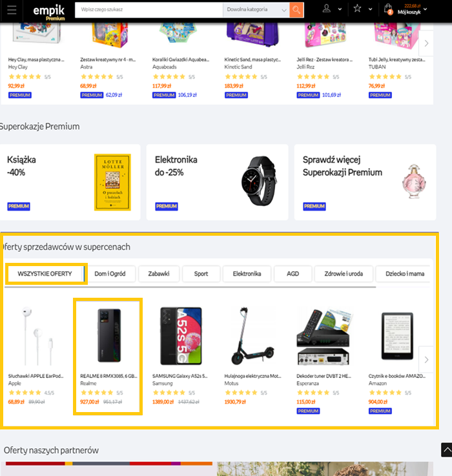Click the back-to-top arrow button

click(x=447, y=450)
